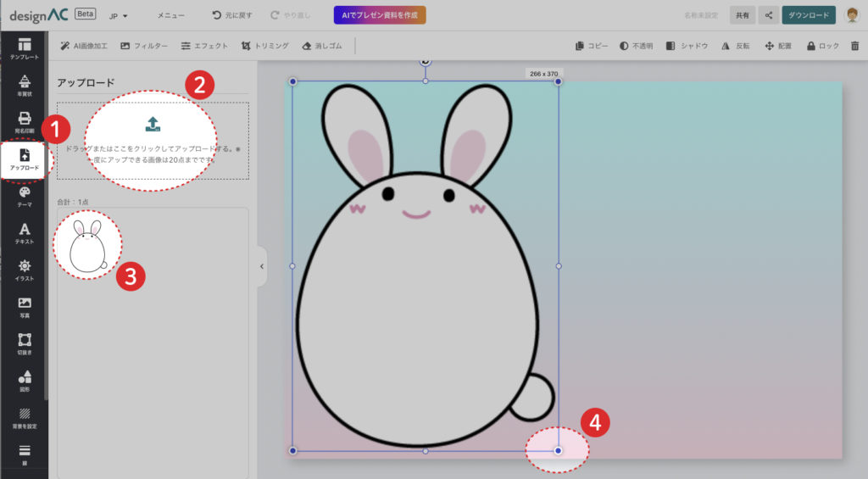This screenshot has width=868, height=479.
Task: Click the 消しゴム (Eraser) tool
Action: [x=322, y=46]
